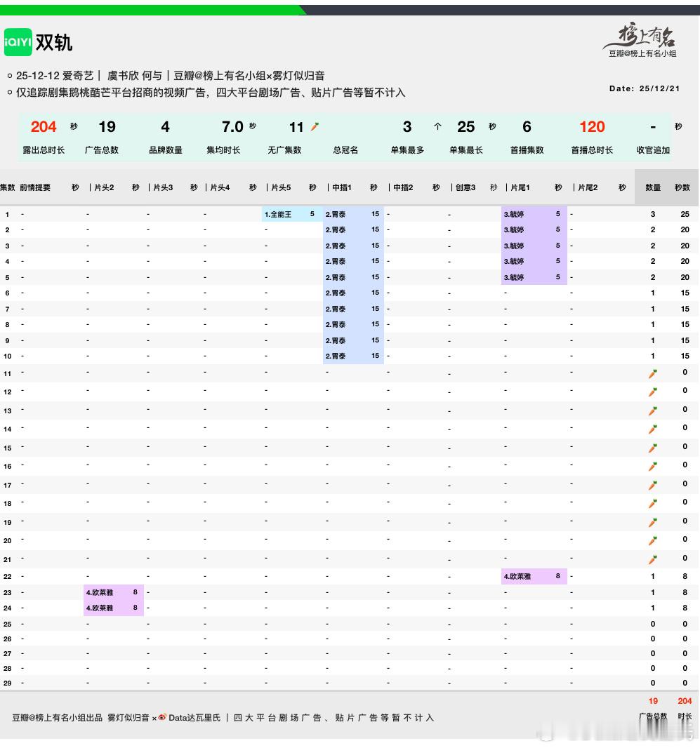Click the 25 单集最长 summary value
The height and width of the screenshot is (748, 700).
coord(465,126)
